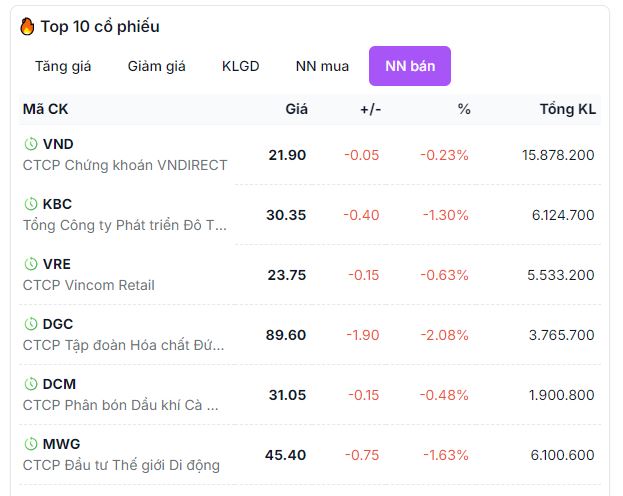
Task: Click the clock icon next to MWG
Action: tap(31, 444)
